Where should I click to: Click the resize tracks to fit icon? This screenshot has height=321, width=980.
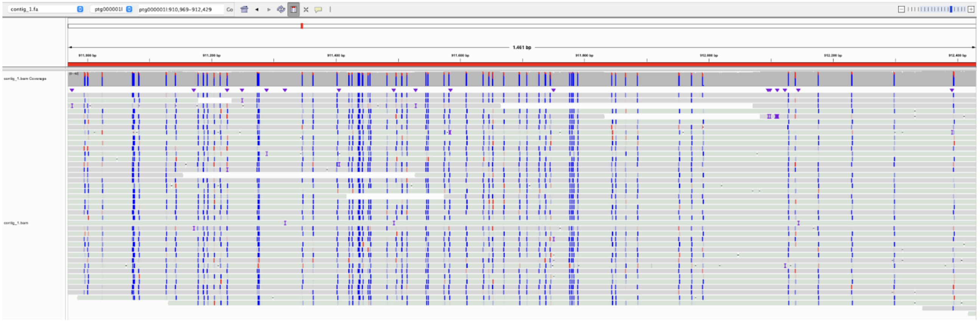[306, 9]
